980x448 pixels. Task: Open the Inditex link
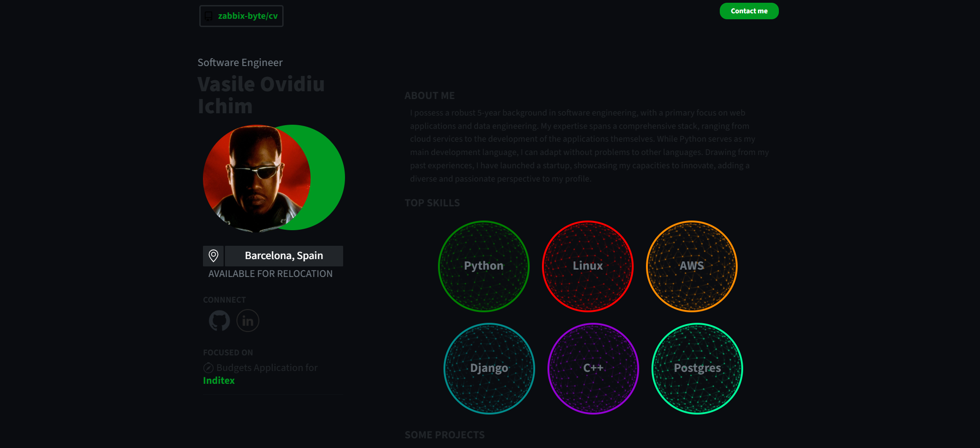(x=219, y=380)
